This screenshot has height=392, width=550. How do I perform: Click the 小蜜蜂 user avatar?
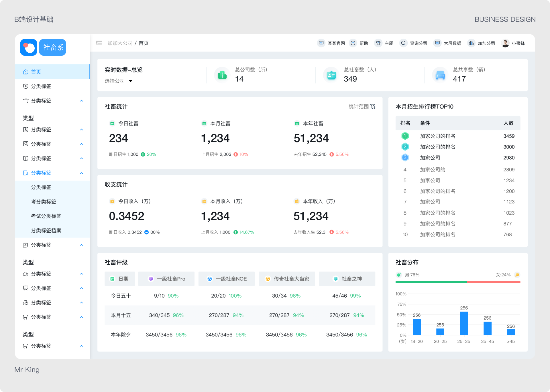pyautogui.click(x=505, y=43)
